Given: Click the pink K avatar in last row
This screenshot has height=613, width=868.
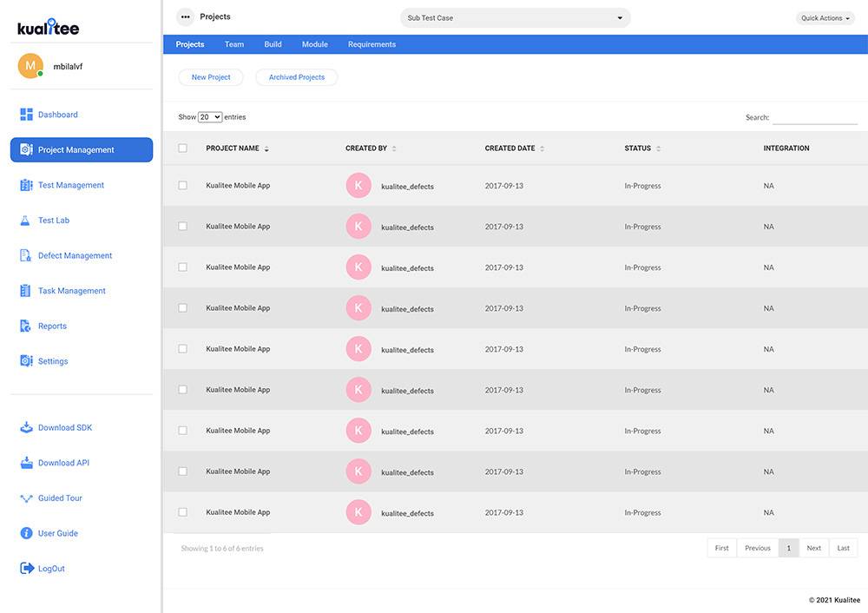Looking at the screenshot, I should coord(358,512).
